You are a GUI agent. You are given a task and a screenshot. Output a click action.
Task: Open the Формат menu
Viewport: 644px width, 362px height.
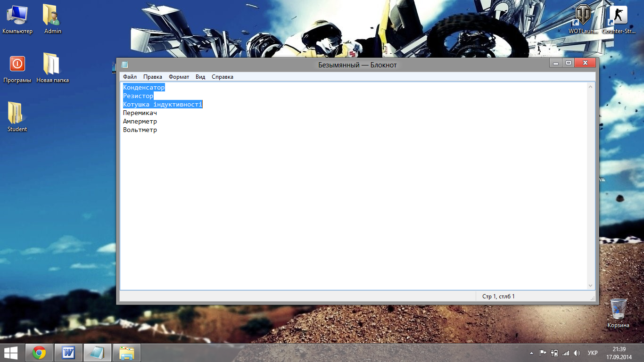pyautogui.click(x=179, y=77)
